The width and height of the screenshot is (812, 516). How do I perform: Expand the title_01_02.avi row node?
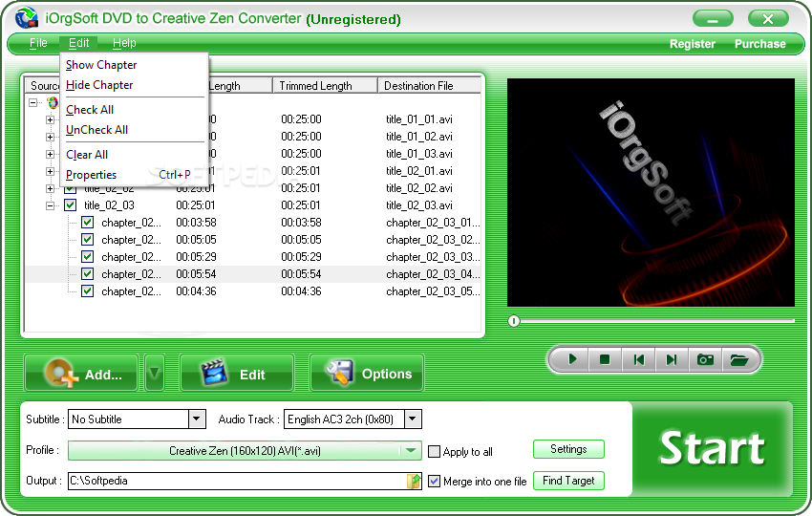50,137
